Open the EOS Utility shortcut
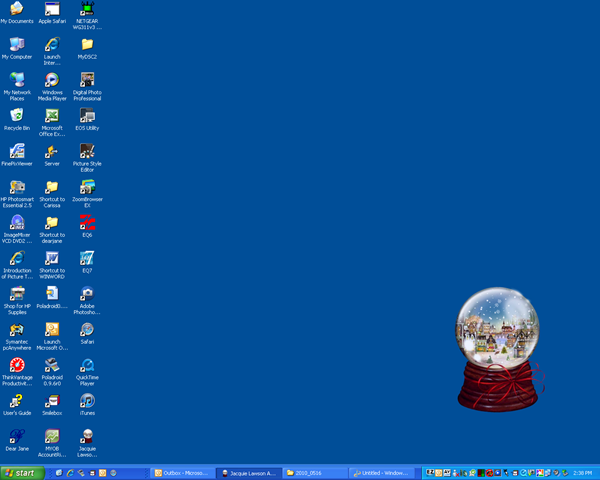 pos(87,119)
